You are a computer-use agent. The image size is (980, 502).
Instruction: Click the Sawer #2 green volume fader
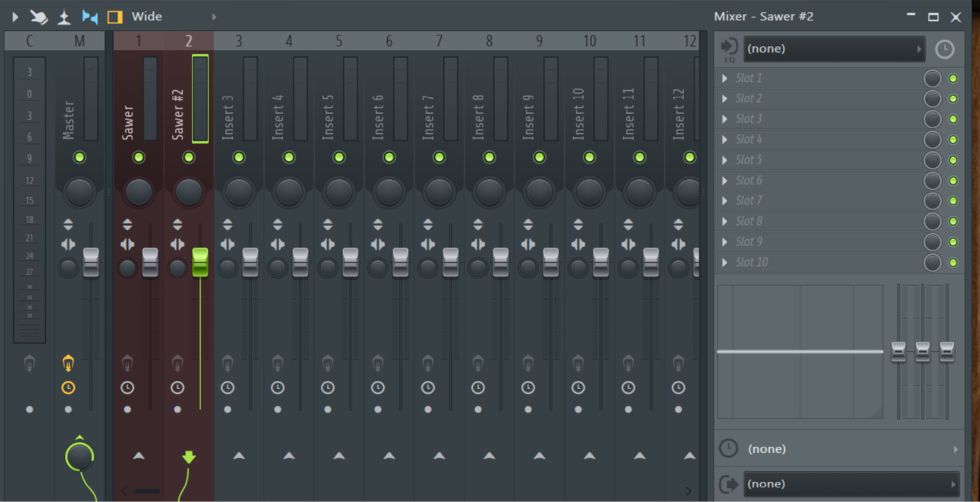(200, 262)
